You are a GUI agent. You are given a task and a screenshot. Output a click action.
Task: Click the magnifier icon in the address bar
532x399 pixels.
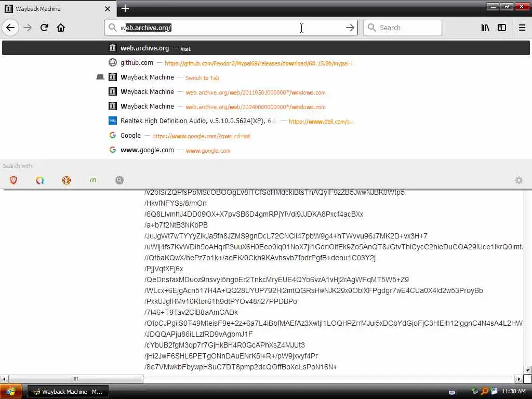pyautogui.click(x=112, y=28)
